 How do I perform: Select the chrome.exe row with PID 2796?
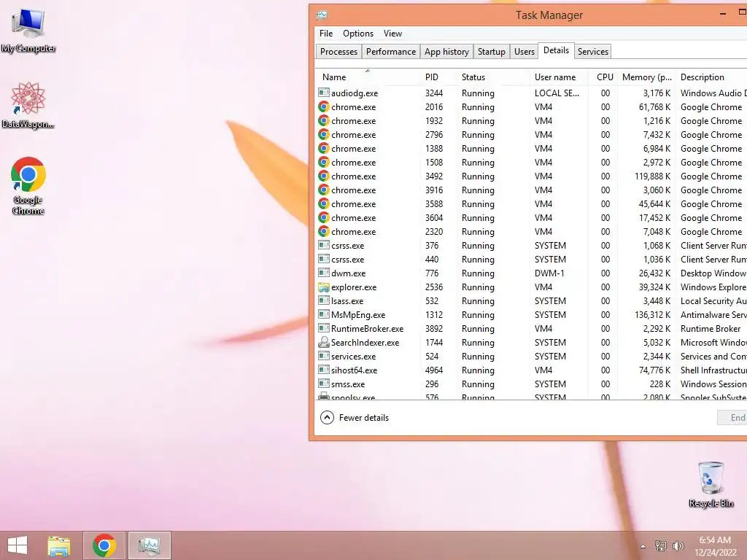tap(531, 135)
